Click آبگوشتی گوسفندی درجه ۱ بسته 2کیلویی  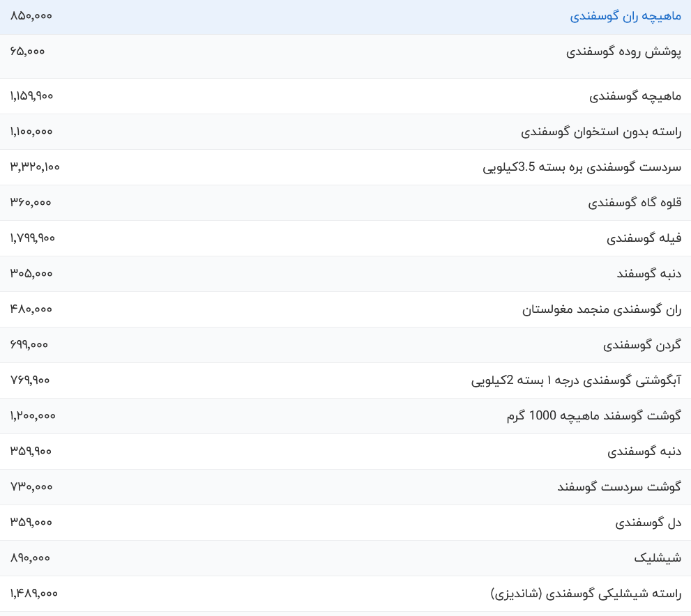point(576,380)
